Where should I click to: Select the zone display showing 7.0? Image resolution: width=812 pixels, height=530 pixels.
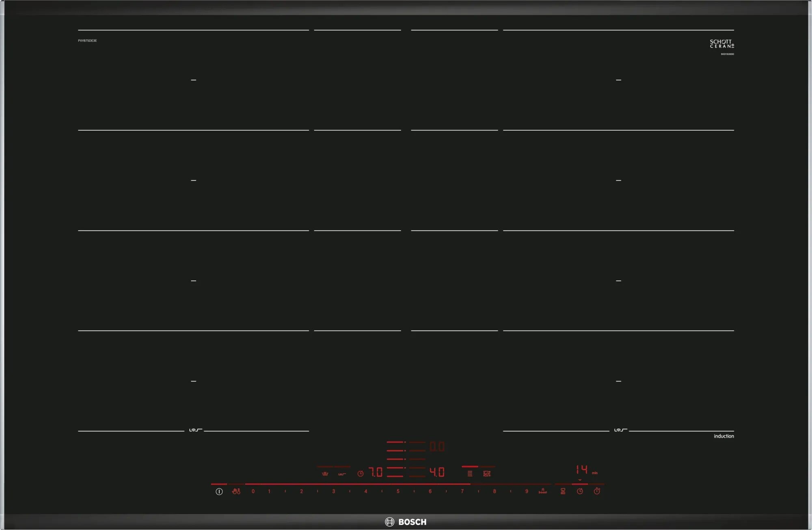pos(376,472)
